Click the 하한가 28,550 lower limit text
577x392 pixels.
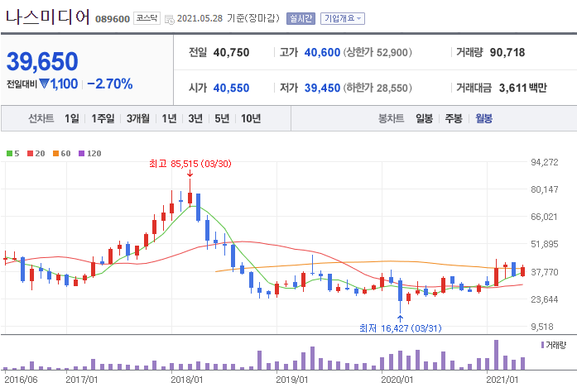coord(377,88)
